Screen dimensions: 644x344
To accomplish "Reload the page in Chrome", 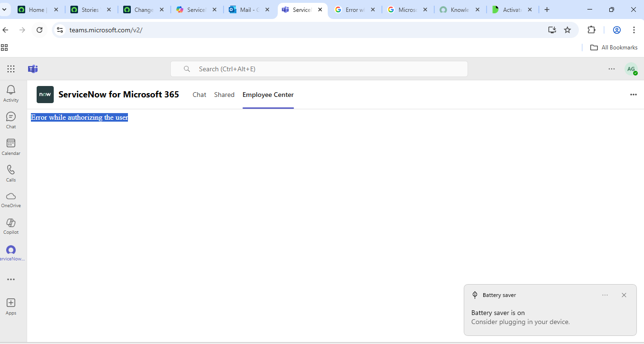I will coord(39,30).
